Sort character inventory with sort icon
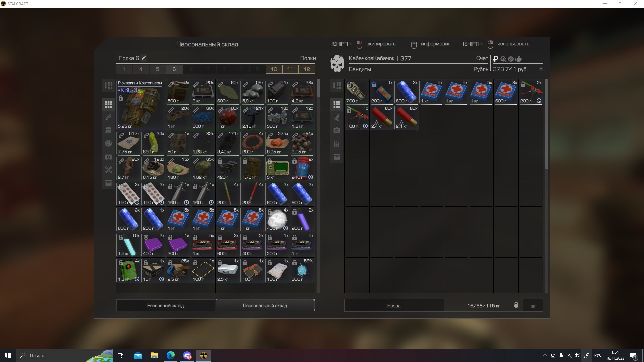This screenshot has width=644, height=362. click(337, 85)
